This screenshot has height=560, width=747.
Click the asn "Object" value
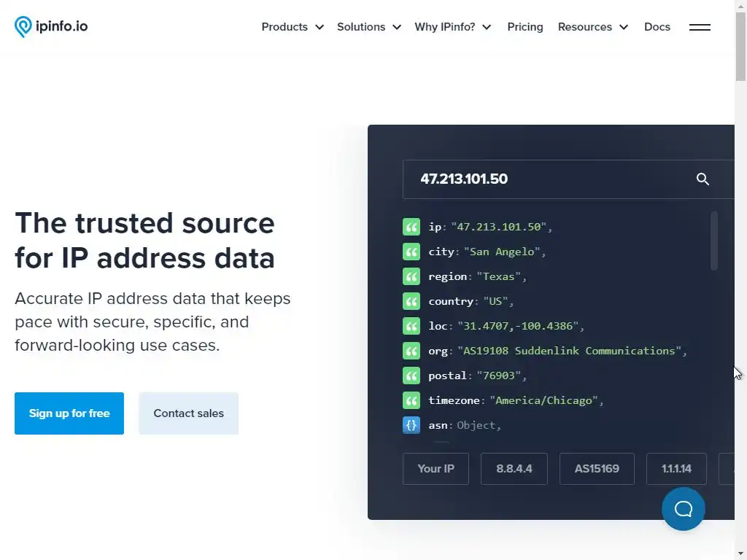click(476, 425)
